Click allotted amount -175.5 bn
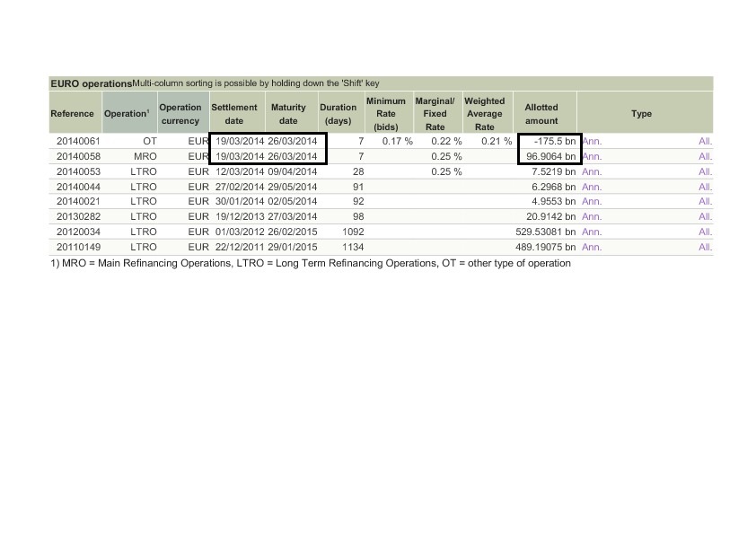 (555, 141)
